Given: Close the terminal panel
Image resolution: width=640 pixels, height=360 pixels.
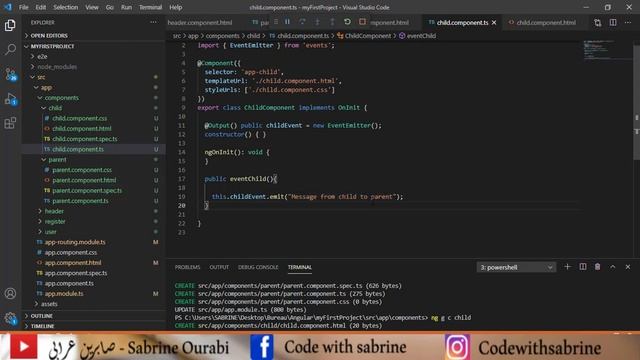Looking at the screenshot, I should (628, 267).
